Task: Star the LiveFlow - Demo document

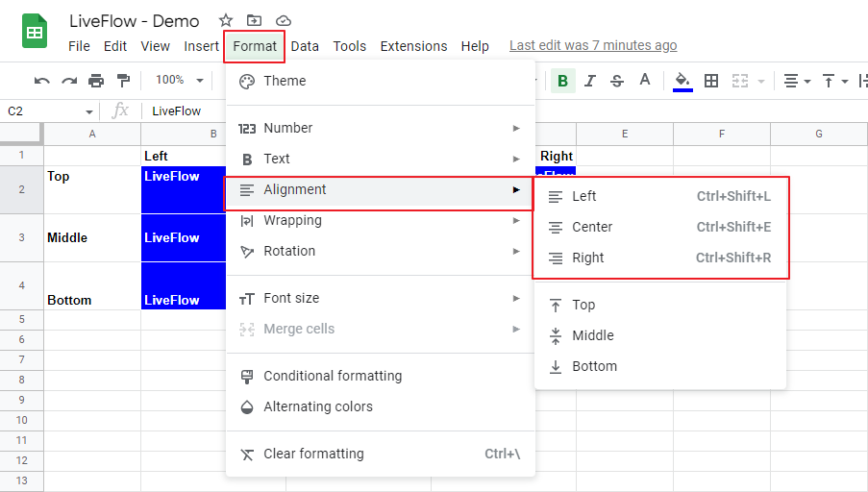Action: point(225,21)
